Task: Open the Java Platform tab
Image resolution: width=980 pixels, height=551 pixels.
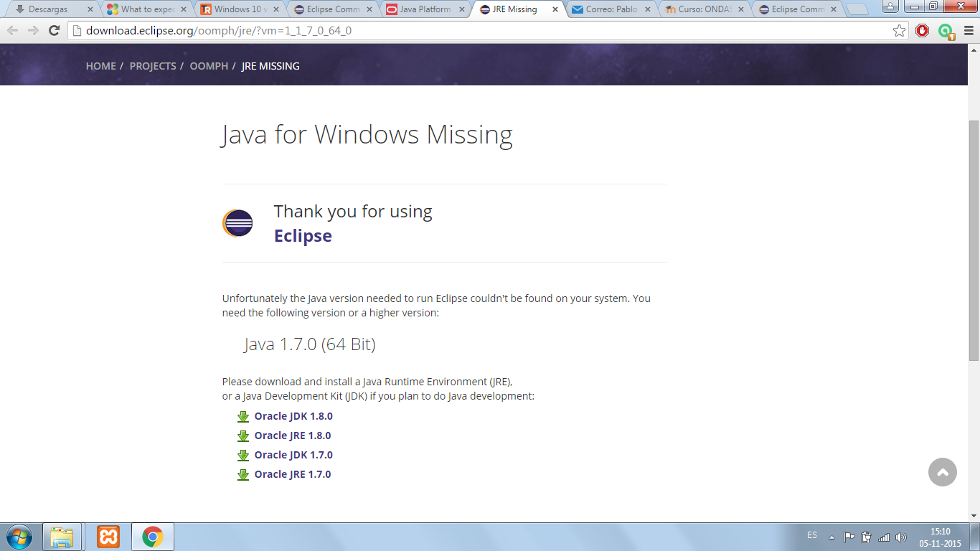Action: [423, 9]
